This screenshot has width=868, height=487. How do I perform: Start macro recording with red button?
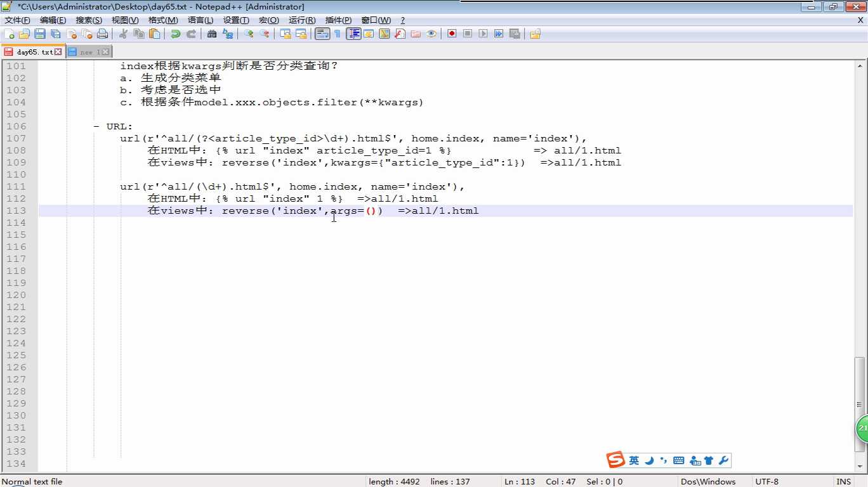click(452, 34)
